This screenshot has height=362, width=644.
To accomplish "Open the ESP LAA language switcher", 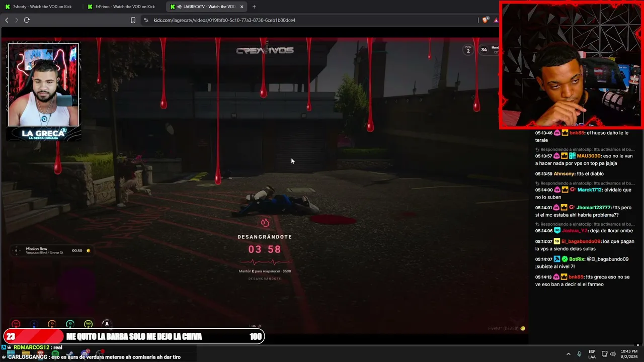I will pyautogui.click(x=592, y=354).
